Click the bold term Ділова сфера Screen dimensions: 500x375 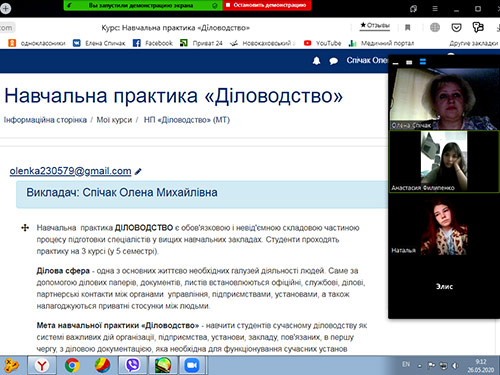click(63, 271)
